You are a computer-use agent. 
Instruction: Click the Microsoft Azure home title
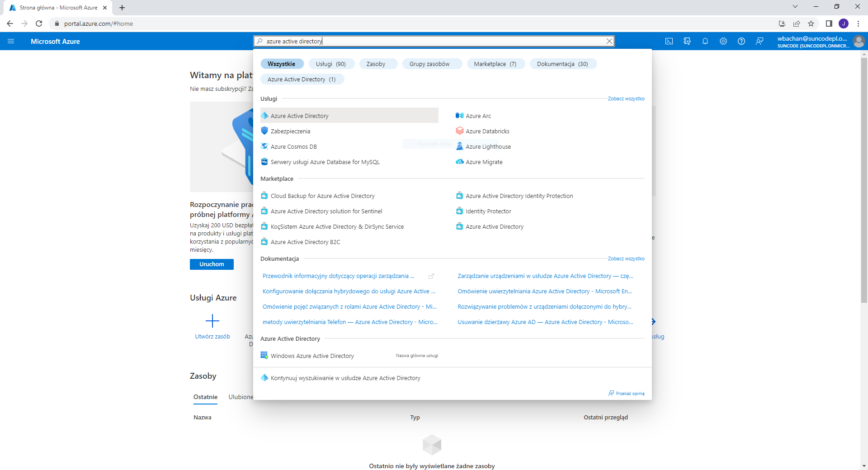click(55, 41)
